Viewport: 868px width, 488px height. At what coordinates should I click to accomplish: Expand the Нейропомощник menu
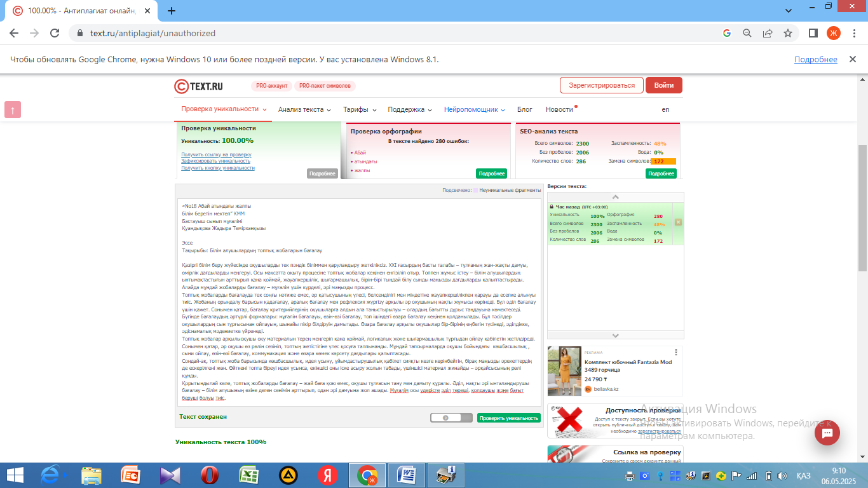(475, 109)
